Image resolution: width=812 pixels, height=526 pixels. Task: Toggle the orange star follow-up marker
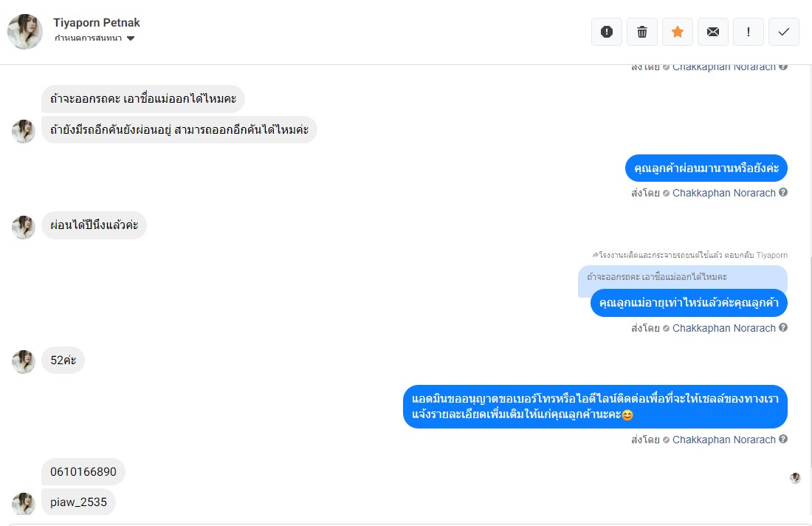[678, 32]
